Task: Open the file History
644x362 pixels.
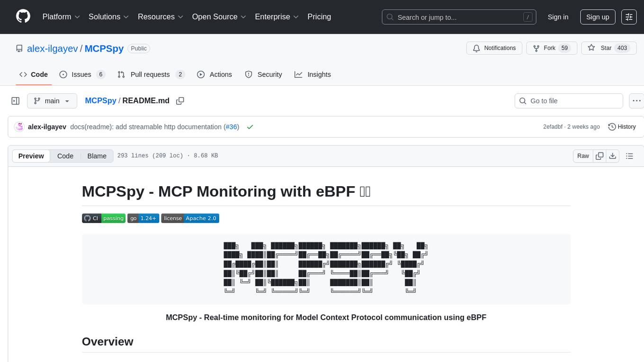Action: pyautogui.click(x=622, y=127)
